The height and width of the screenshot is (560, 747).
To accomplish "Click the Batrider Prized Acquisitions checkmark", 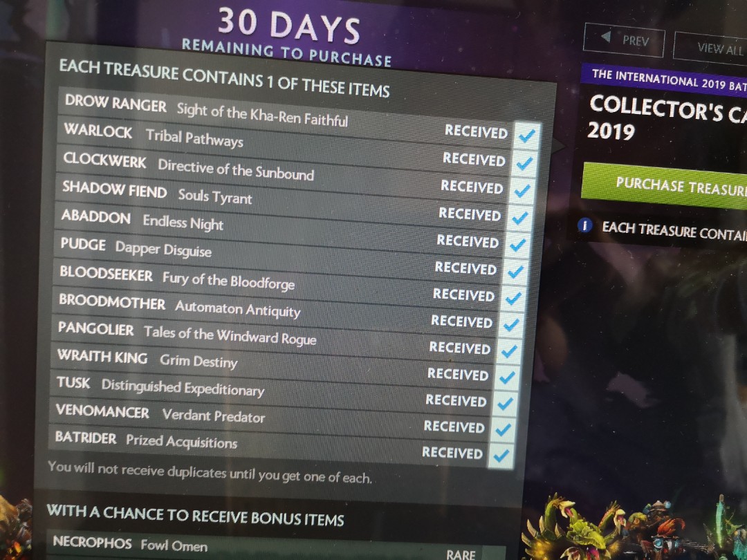I will pyautogui.click(x=501, y=456).
